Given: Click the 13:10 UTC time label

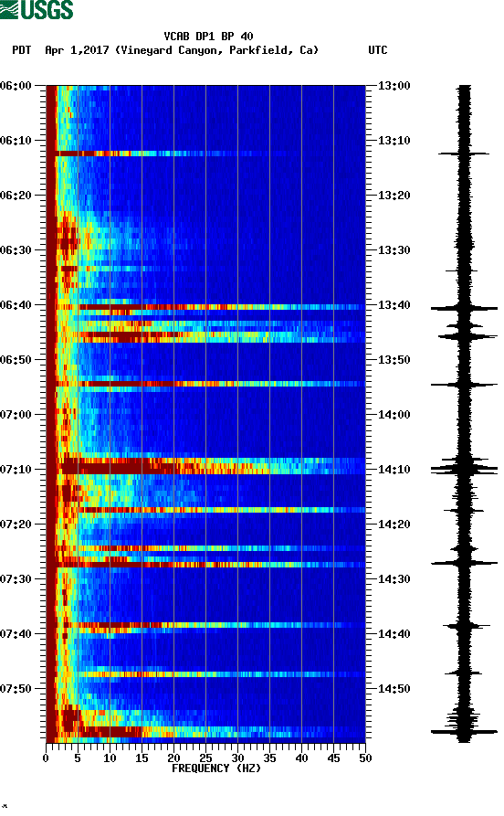Looking at the screenshot, I should point(394,141).
